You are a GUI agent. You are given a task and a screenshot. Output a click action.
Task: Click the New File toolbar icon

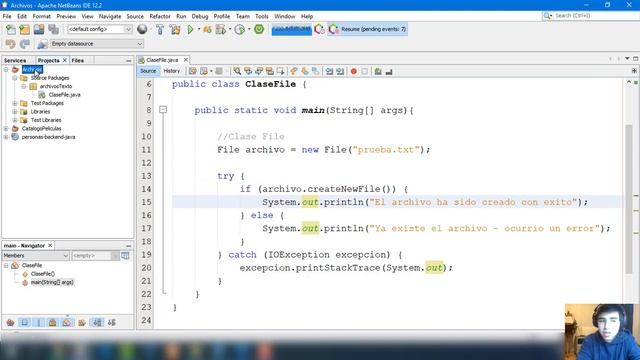coord(11,29)
